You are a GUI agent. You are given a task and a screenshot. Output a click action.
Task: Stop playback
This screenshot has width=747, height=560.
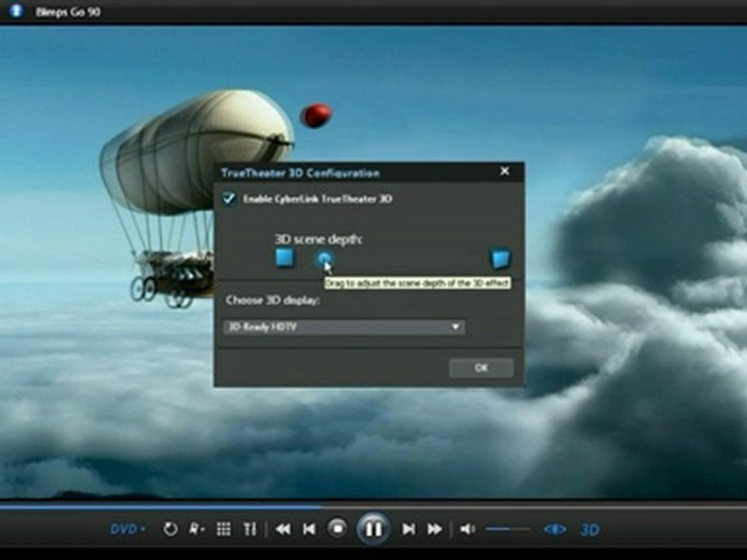[x=338, y=529]
